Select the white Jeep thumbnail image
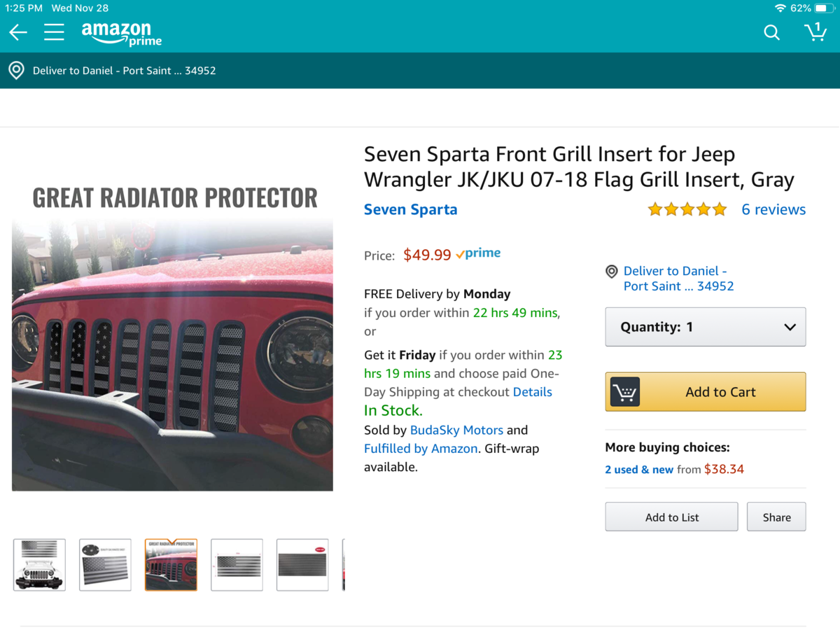840x630 pixels. 39,564
